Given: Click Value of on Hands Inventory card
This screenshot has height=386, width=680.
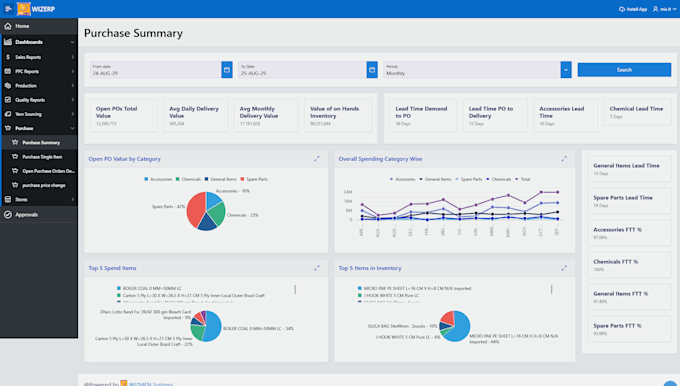Looking at the screenshot, I should point(338,116).
